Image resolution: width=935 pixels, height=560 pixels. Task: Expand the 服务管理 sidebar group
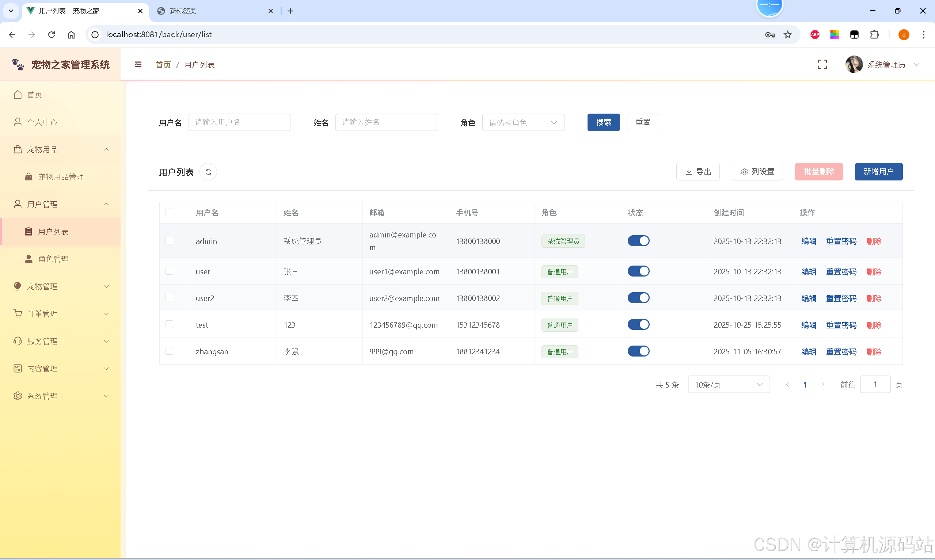point(60,341)
